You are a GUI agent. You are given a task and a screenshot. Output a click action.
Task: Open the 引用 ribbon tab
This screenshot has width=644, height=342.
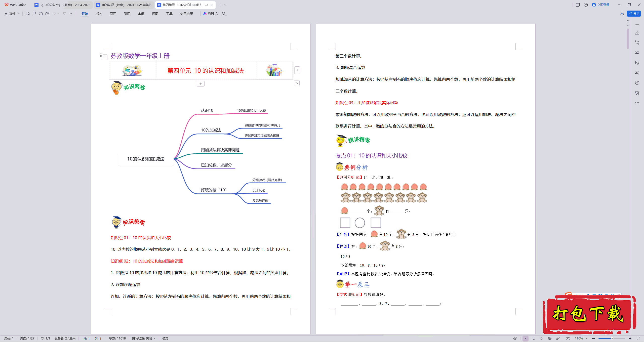[x=127, y=14]
